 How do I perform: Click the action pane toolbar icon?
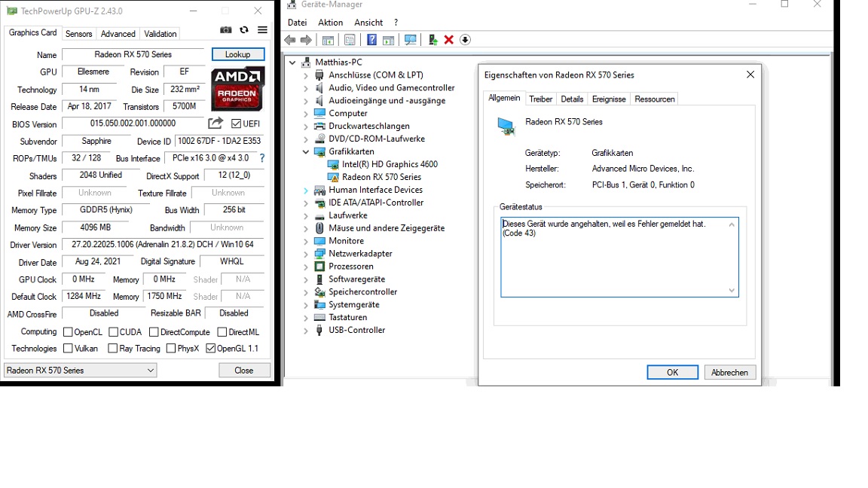[389, 40]
